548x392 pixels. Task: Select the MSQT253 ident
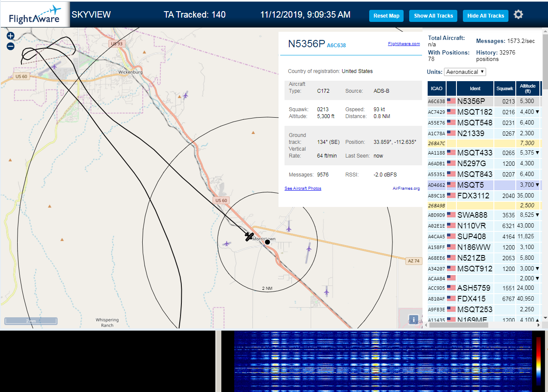tap(475, 309)
